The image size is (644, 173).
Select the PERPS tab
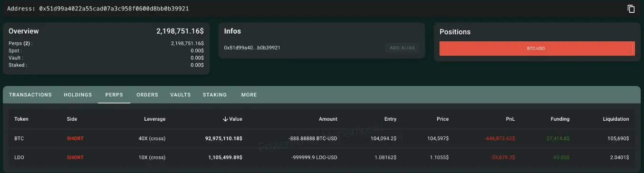(114, 95)
